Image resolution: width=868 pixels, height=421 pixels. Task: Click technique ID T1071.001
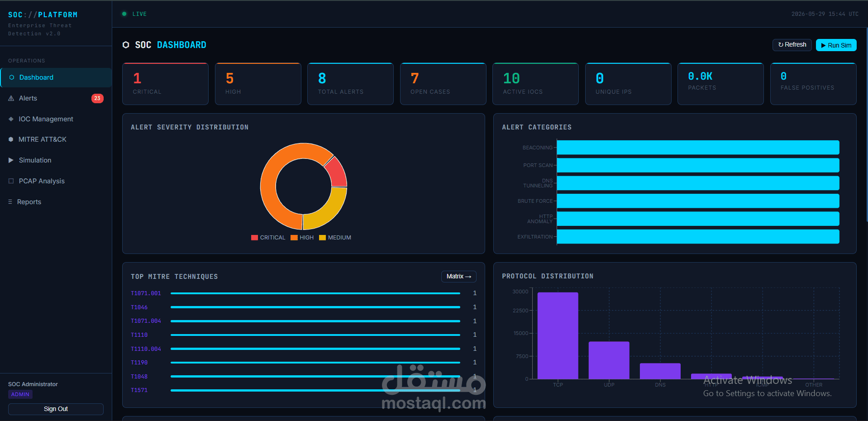pyautogui.click(x=146, y=293)
